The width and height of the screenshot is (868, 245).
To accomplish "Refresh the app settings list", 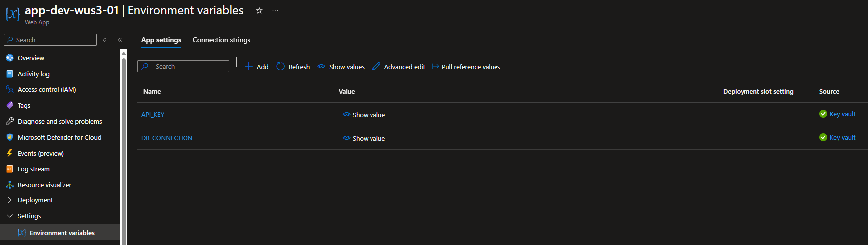I will pos(293,67).
